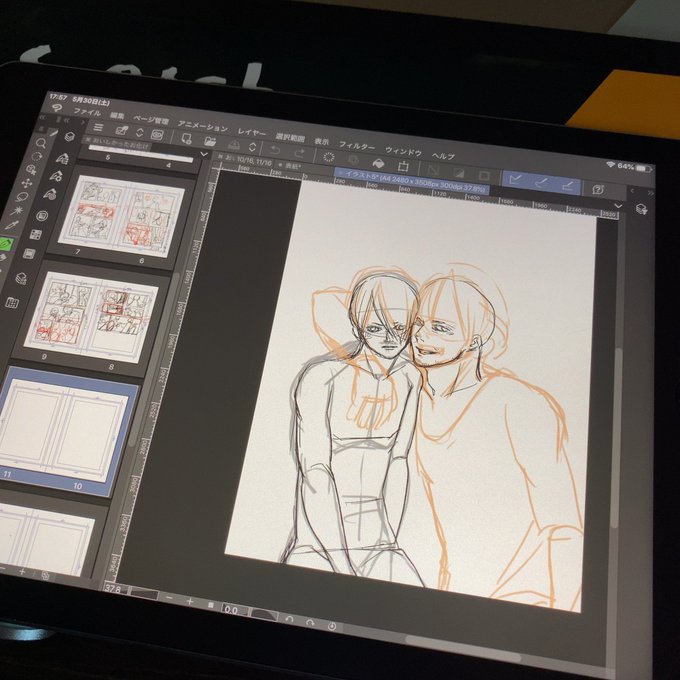The width and height of the screenshot is (680, 680).
Task: Toggle the second Snap to special ruler button
Action: coord(541,182)
